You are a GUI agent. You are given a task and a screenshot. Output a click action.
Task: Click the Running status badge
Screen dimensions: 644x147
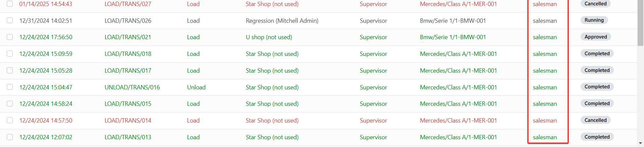tap(594, 20)
